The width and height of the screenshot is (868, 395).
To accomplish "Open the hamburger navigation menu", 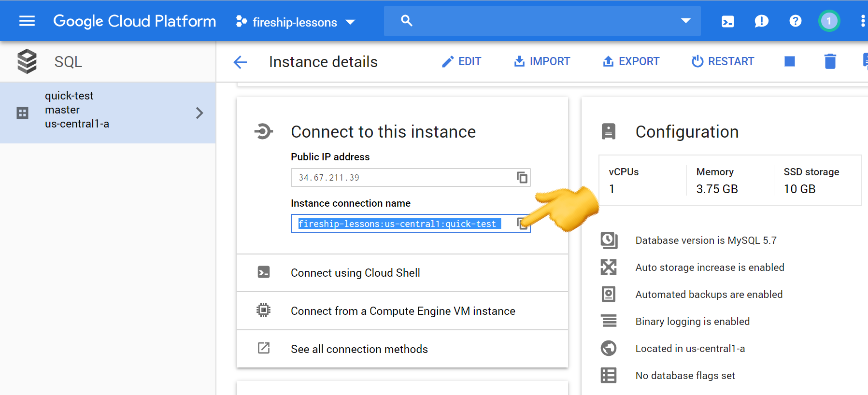I will click(x=27, y=21).
